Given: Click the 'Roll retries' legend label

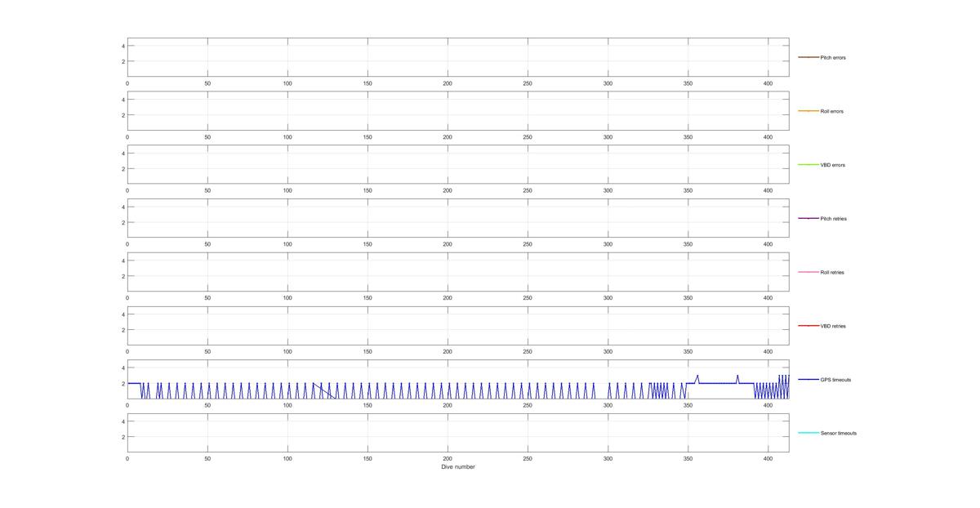Looking at the screenshot, I should (832, 273).
